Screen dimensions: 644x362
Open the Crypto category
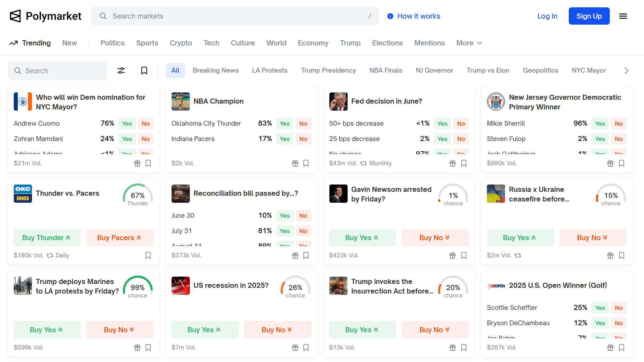[181, 43]
